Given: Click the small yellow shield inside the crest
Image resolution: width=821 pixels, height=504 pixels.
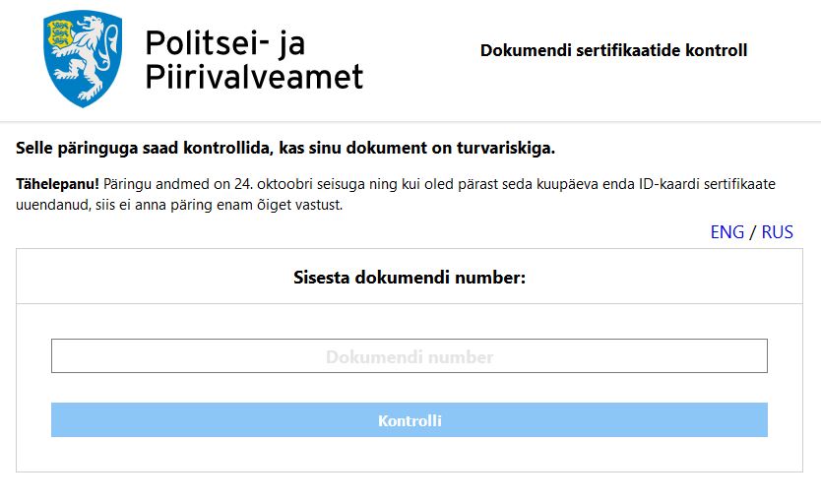Looking at the screenshot, I should click(x=59, y=34).
